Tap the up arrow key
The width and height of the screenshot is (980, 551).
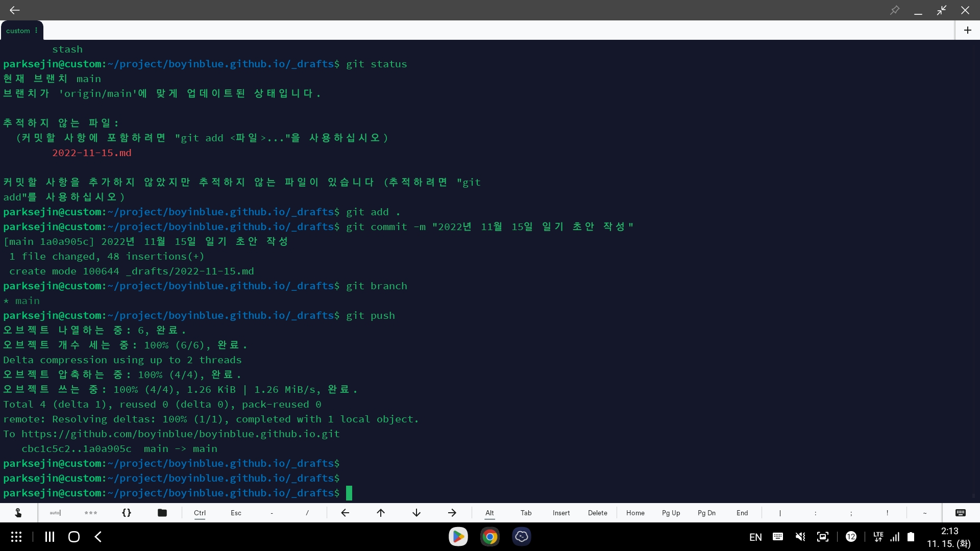tap(381, 513)
